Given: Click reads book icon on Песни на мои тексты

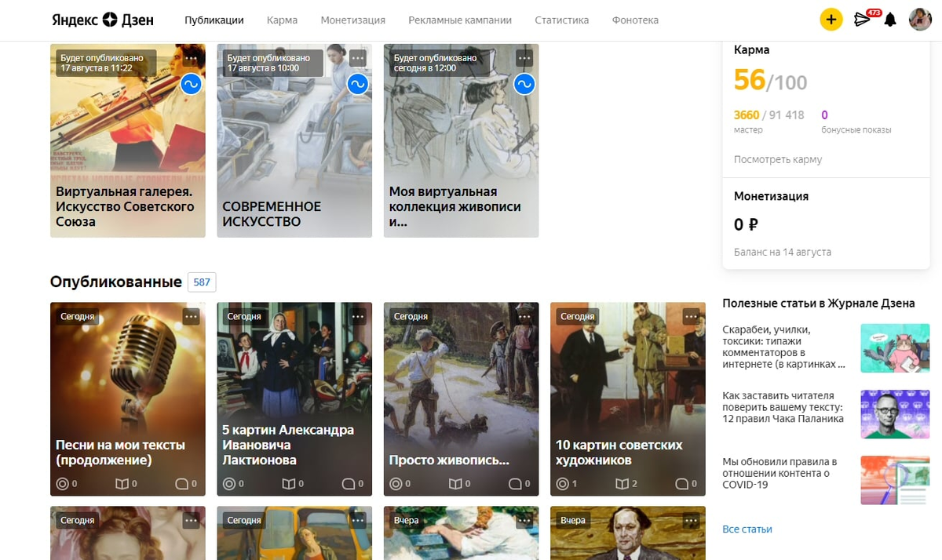Looking at the screenshot, I should (x=122, y=484).
